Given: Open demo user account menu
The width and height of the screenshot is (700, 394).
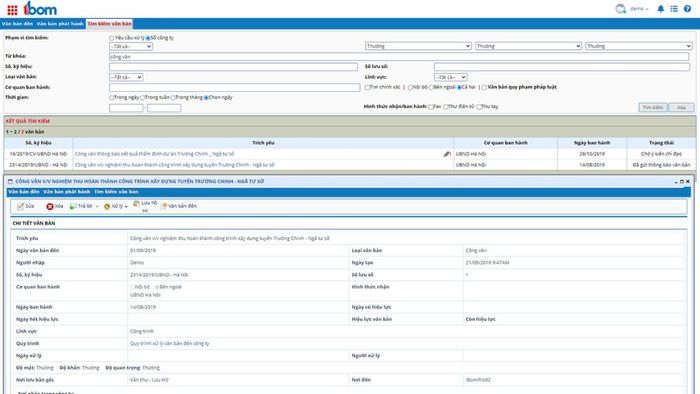Looking at the screenshot, I should [639, 9].
